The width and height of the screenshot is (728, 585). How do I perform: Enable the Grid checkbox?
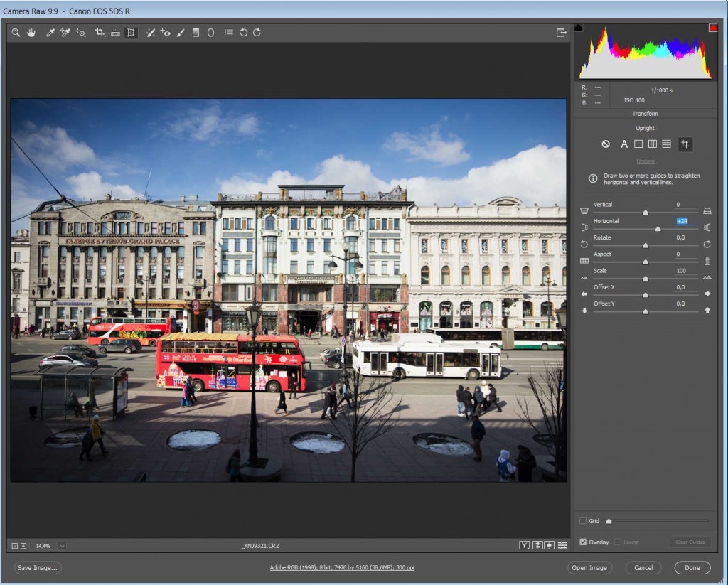[x=583, y=521]
